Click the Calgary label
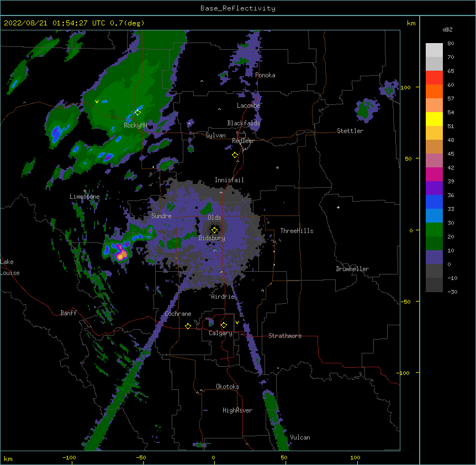The image size is (476, 465). (x=220, y=333)
